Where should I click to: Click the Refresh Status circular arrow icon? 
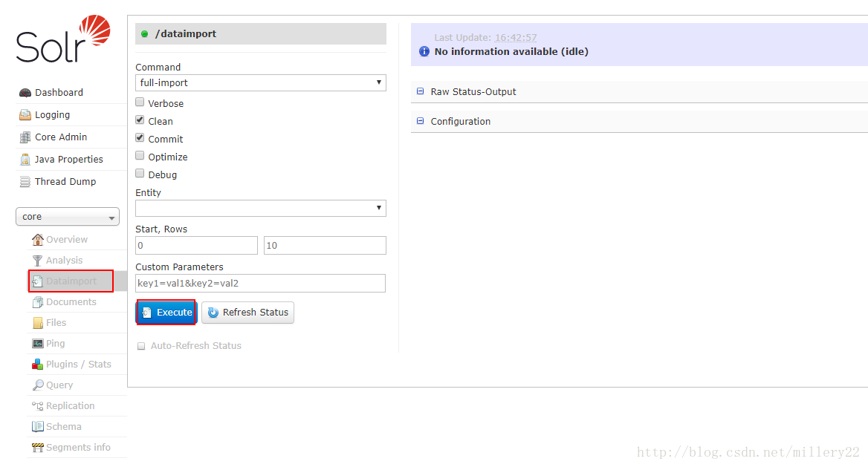point(213,313)
